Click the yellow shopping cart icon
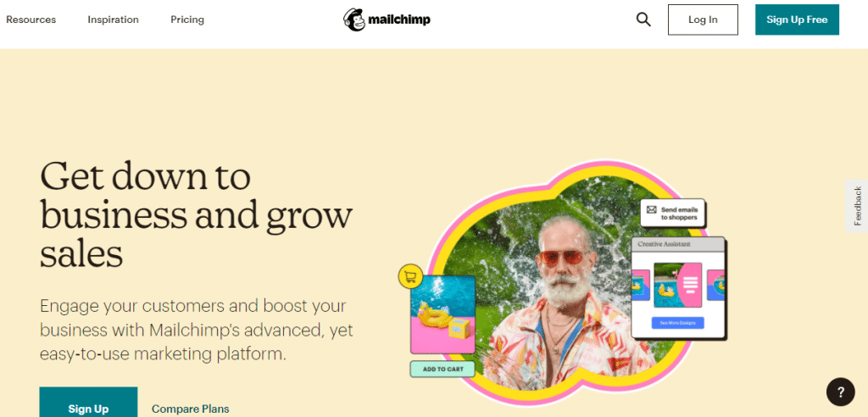Image resolution: width=868 pixels, height=417 pixels. pyautogui.click(x=411, y=275)
